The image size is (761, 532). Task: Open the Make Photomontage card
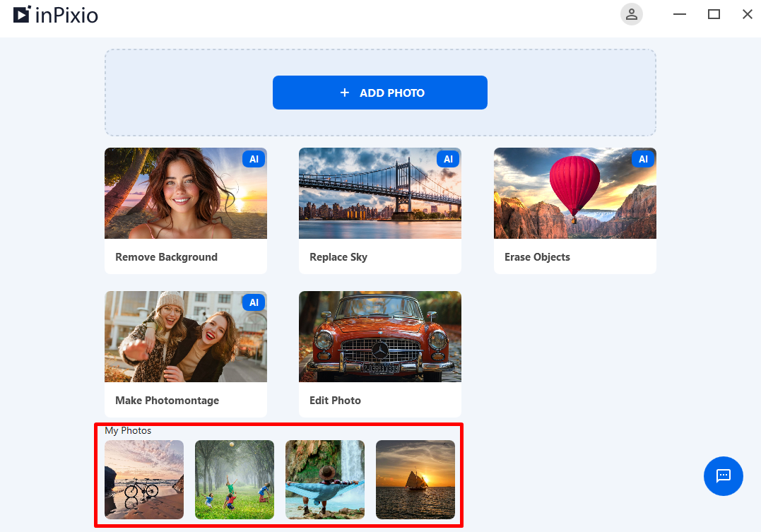(186, 354)
